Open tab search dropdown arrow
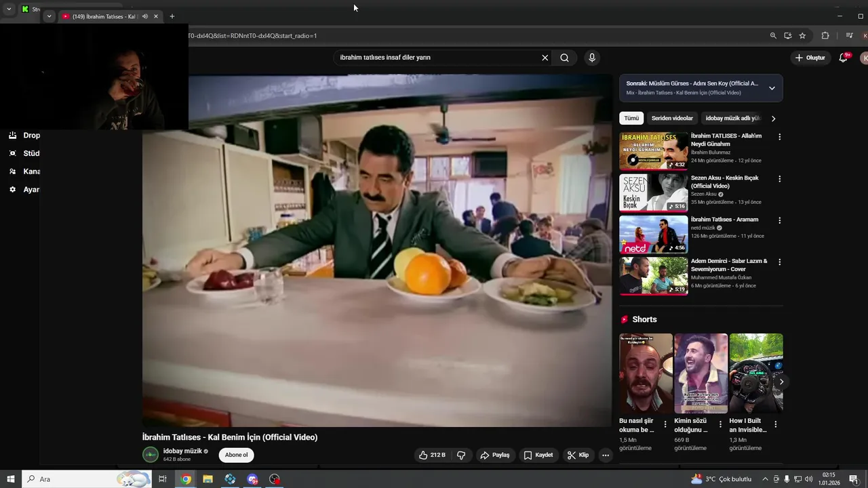The width and height of the screenshot is (868, 488). coord(49,16)
